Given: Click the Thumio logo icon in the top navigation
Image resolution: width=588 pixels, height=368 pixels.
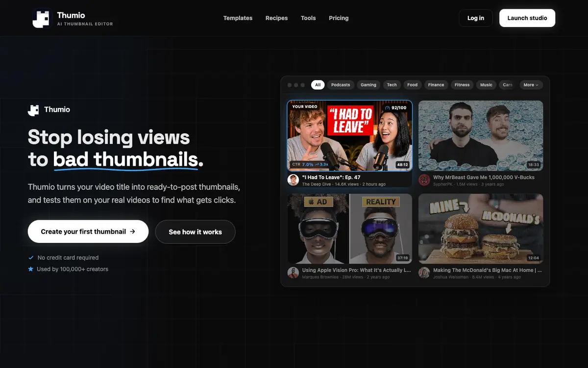Looking at the screenshot, I should (x=42, y=18).
